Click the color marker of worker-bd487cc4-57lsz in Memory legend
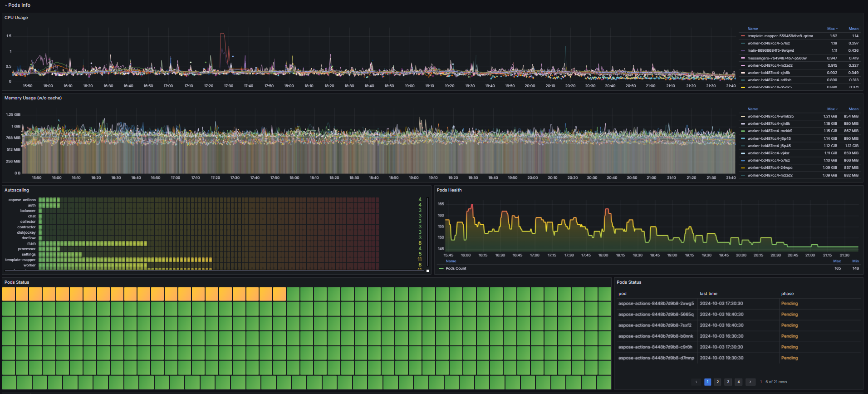Viewport: 868px width, 394px height. pos(743,160)
